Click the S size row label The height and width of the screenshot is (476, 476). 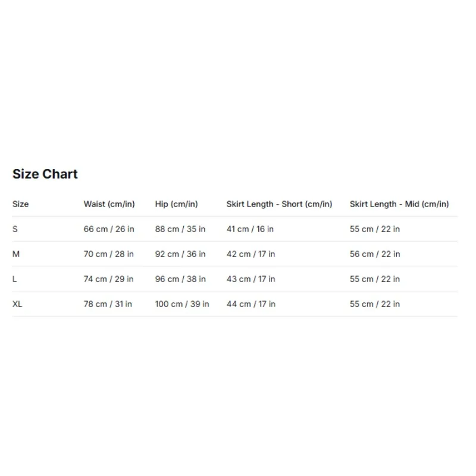point(15,229)
